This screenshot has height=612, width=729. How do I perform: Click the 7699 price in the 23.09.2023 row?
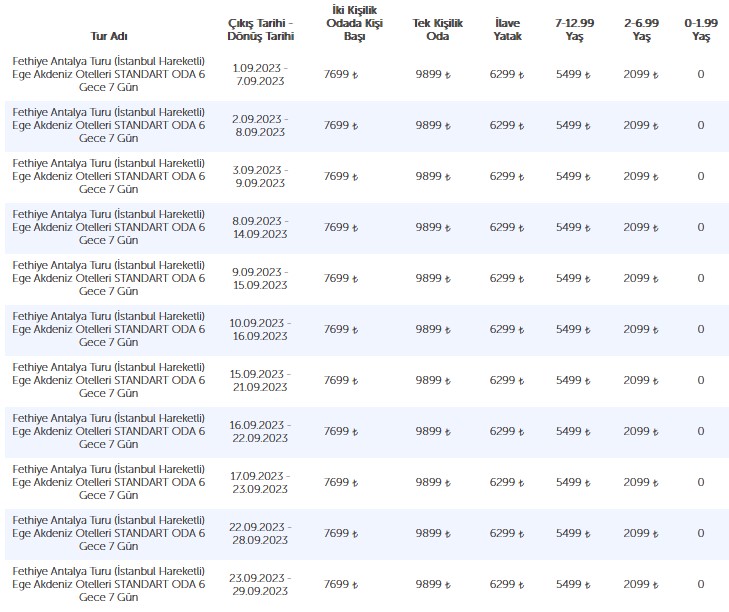(341, 585)
